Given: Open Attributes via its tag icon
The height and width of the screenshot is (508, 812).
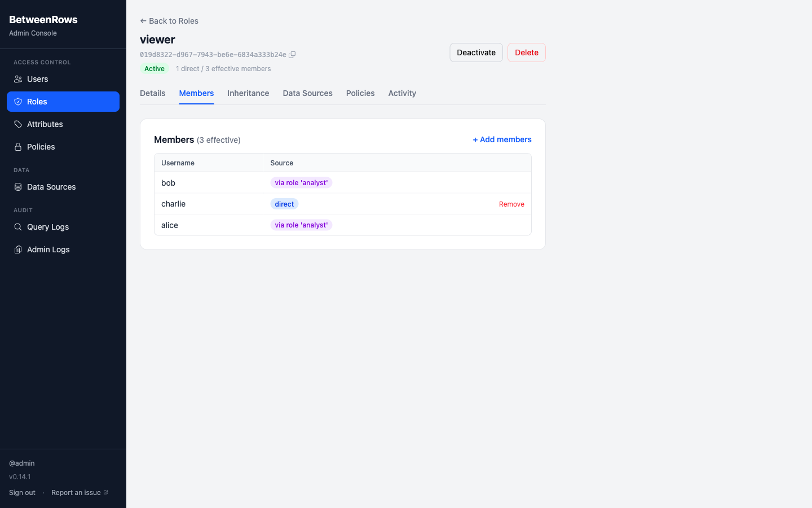Looking at the screenshot, I should (x=18, y=124).
